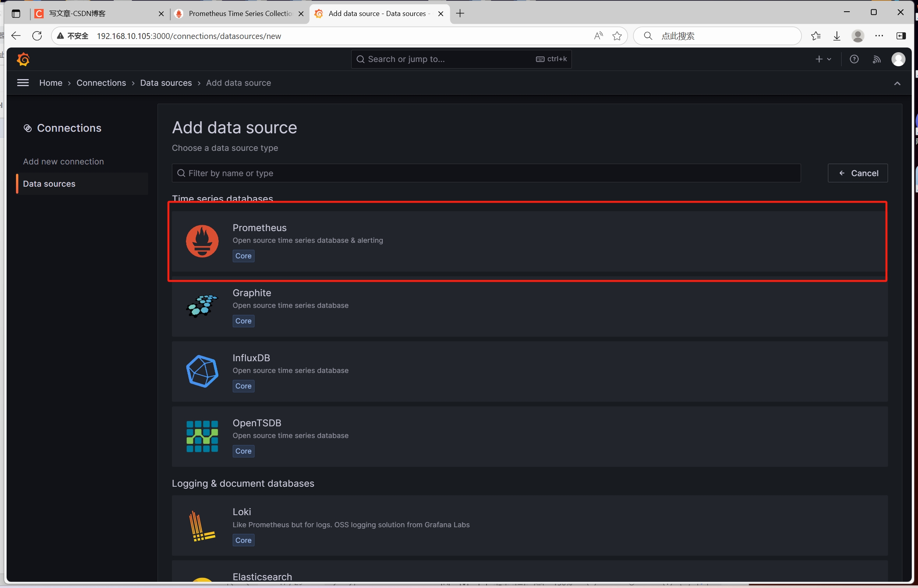
Task: Go to Home breadcrumb
Action: point(51,83)
